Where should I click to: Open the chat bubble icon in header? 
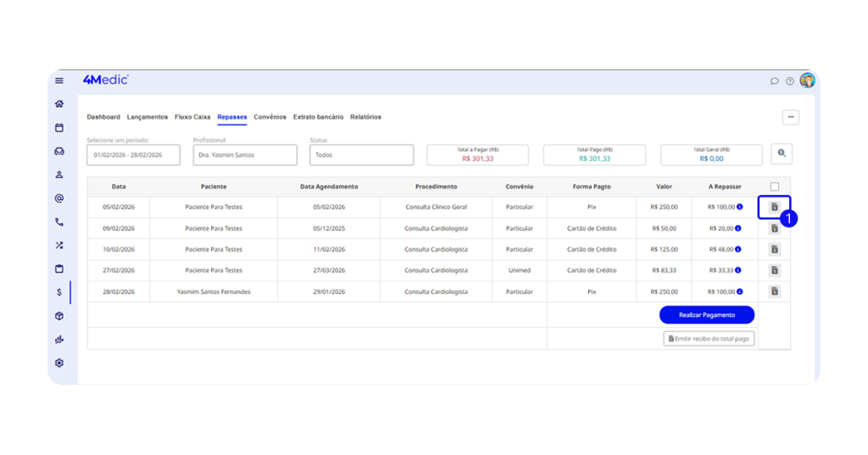pos(774,81)
